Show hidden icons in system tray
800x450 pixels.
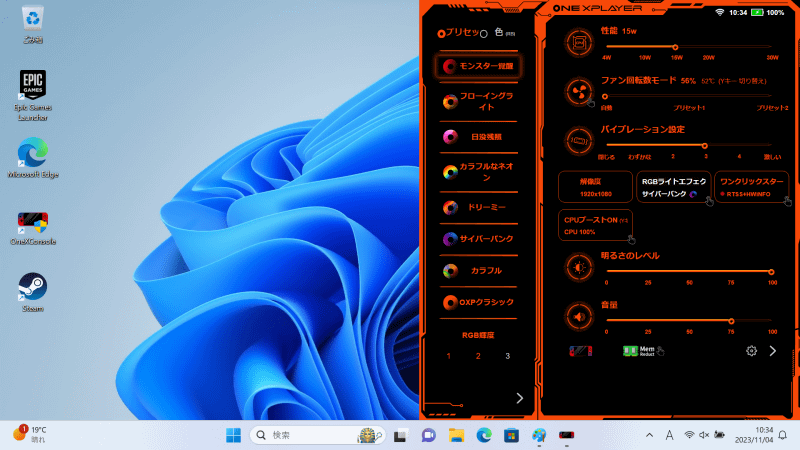(649, 435)
